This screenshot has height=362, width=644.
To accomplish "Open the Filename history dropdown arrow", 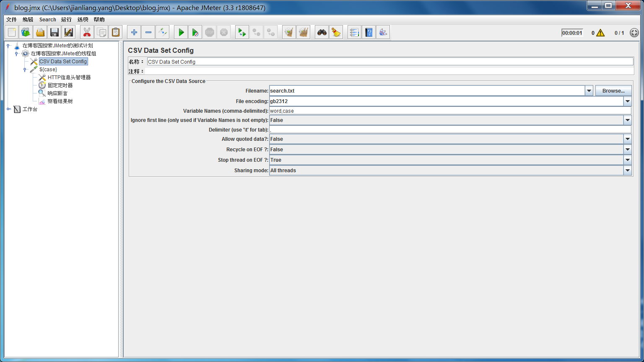I will click(589, 90).
